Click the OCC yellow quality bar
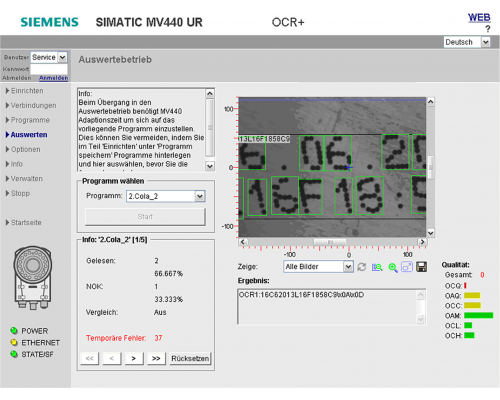 point(472,305)
